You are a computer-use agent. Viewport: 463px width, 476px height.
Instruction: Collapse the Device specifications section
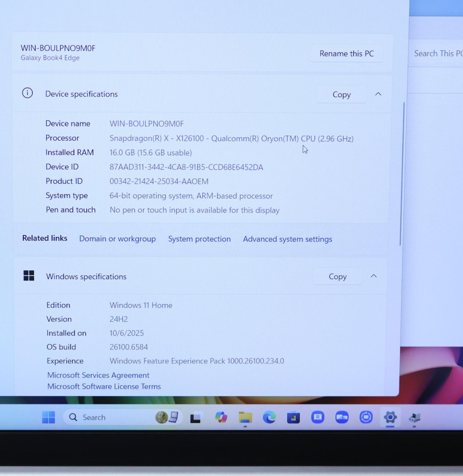click(x=378, y=94)
